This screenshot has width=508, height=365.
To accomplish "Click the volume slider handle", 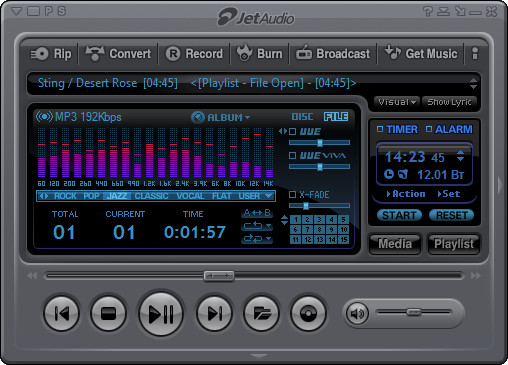I will [414, 312].
